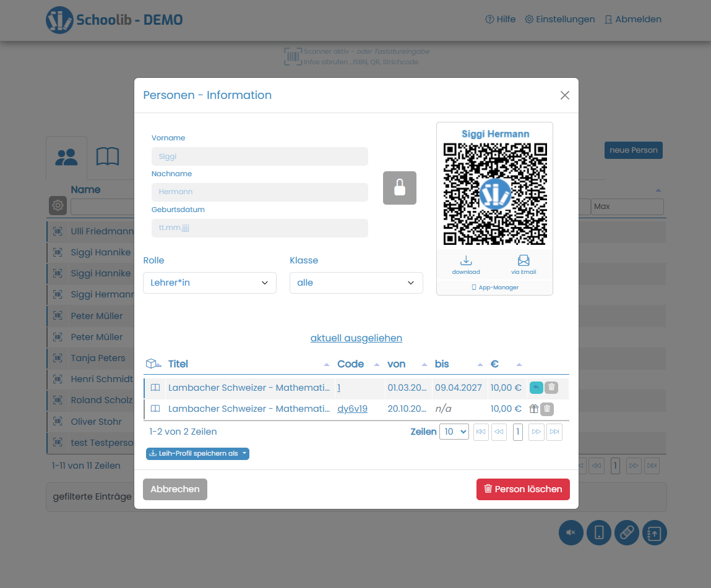
Task: Click the trash icon on the dy6v19 loan row
Action: click(546, 409)
